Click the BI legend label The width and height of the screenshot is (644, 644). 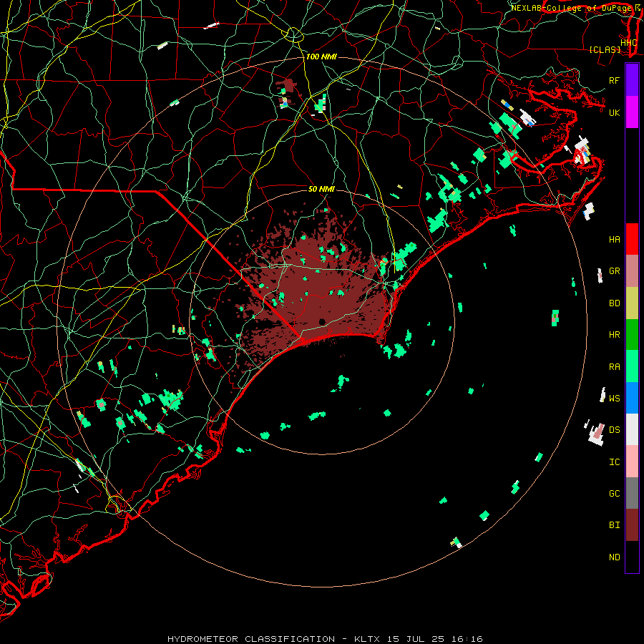614,525
